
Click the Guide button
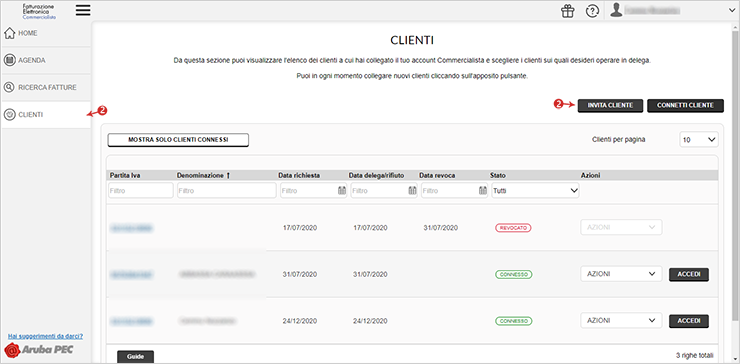point(135,356)
